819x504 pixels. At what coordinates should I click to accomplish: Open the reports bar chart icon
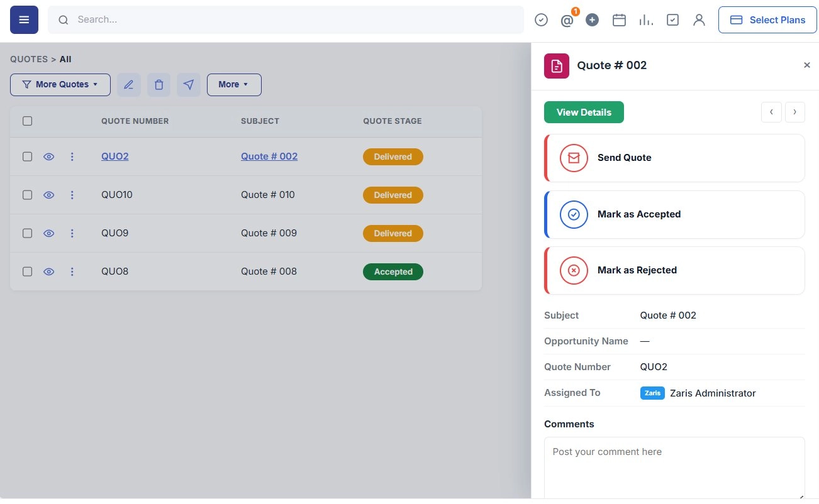click(x=645, y=20)
